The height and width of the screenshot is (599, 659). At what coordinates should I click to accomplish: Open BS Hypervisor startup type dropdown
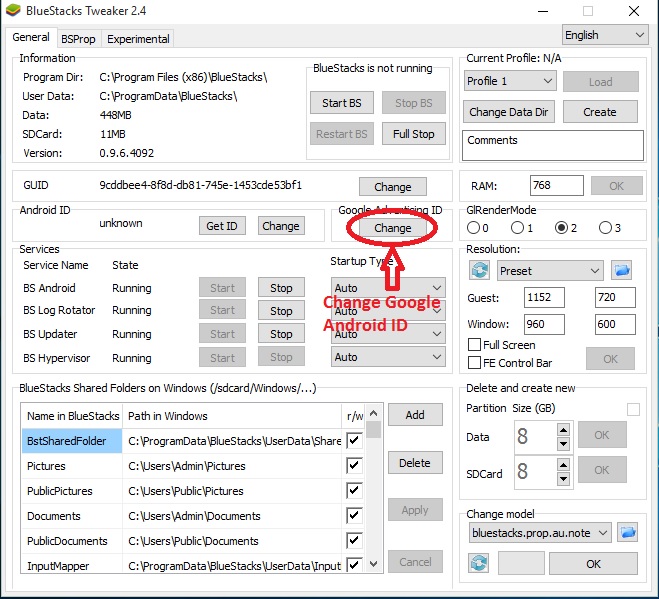pyautogui.click(x=388, y=357)
